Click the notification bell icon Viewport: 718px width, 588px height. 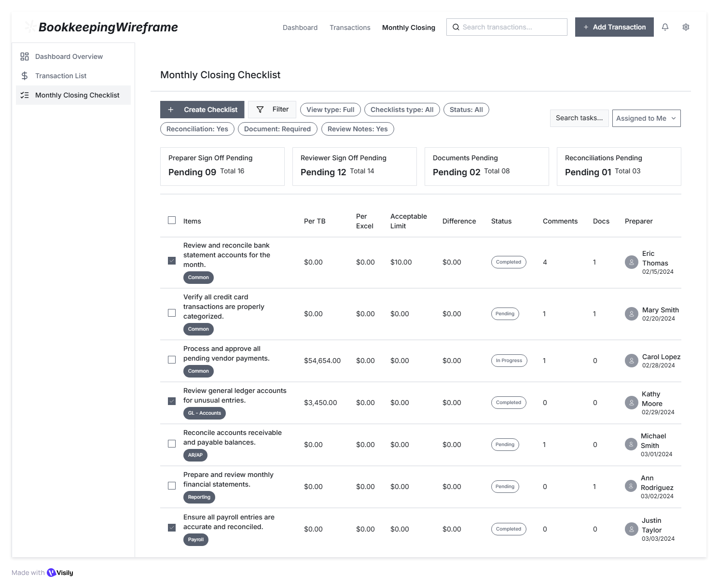click(665, 27)
